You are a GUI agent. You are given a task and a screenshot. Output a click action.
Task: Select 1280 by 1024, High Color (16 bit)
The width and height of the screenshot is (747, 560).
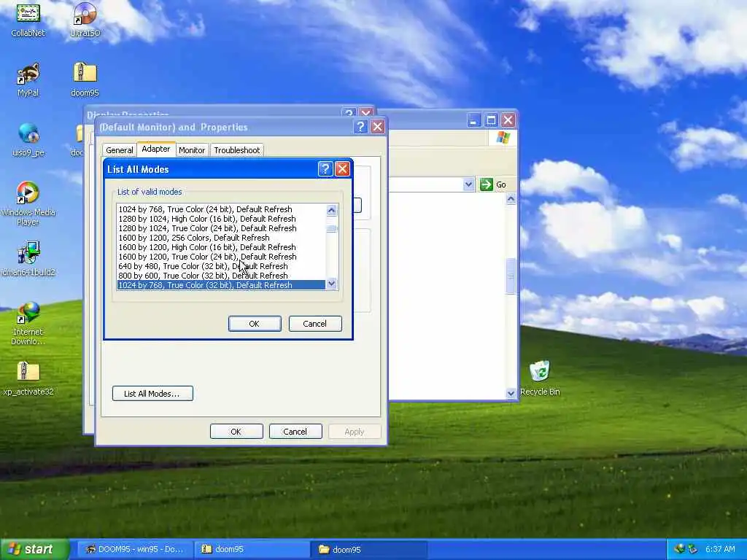pos(222,219)
